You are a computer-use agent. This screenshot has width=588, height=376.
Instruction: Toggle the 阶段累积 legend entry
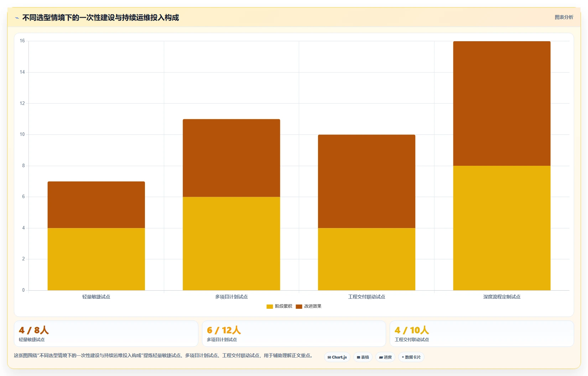tap(279, 306)
